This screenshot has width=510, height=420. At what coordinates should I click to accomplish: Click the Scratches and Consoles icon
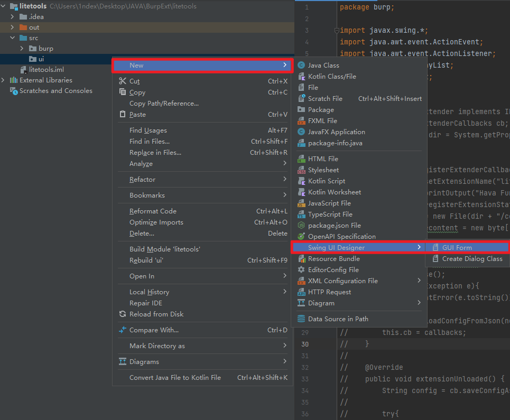point(14,91)
